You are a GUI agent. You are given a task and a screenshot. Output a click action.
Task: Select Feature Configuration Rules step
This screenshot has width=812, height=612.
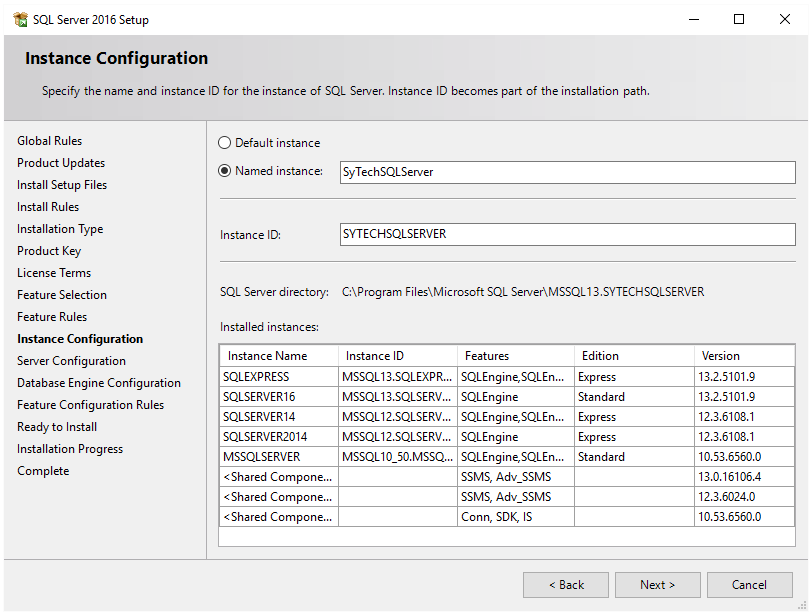(90, 405)
